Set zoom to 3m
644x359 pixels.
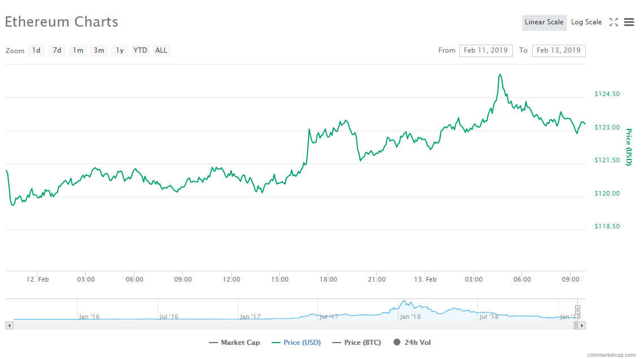pos(98,50)
